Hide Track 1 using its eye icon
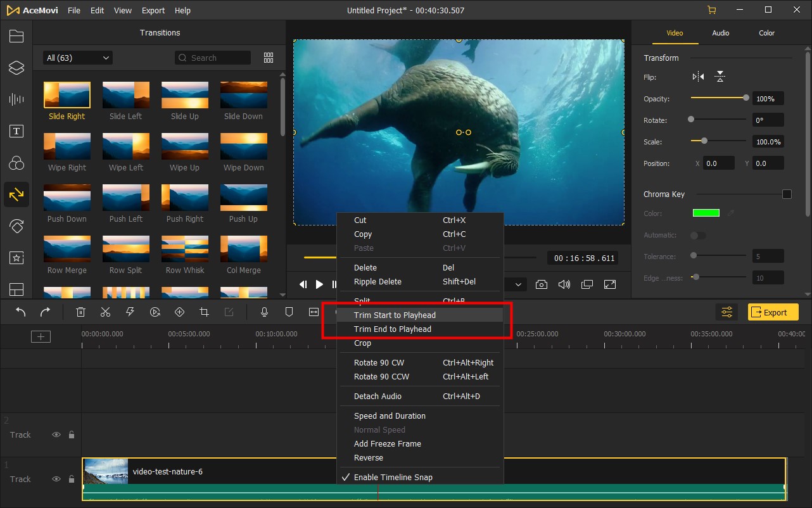The width and height of the screenshot is (812, 508). (56, 479)
